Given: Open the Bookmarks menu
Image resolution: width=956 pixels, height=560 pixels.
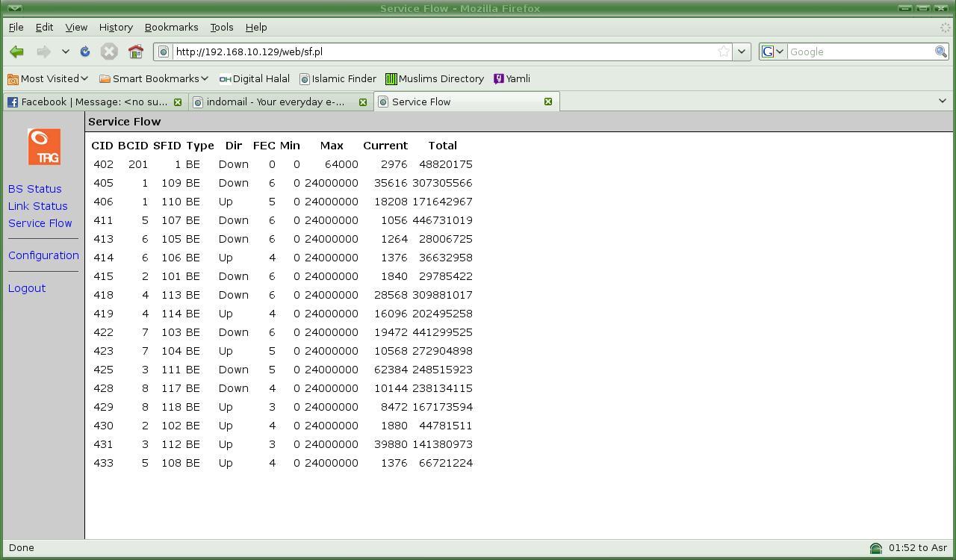Looking at the screenshot, I should coord(171,27).
